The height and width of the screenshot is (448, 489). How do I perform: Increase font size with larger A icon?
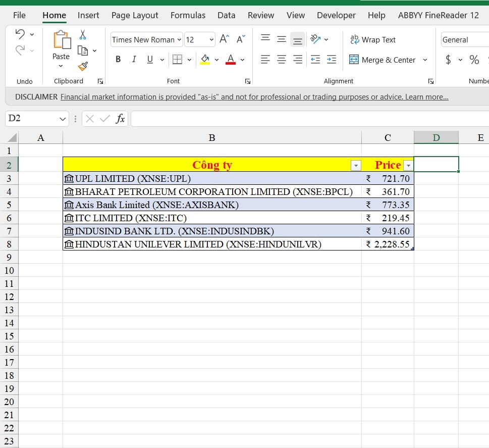(224, 39)
